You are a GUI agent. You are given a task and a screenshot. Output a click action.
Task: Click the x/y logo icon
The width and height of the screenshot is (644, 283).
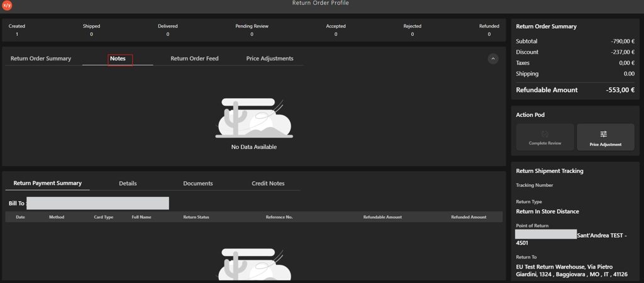(x=7, y=5)
